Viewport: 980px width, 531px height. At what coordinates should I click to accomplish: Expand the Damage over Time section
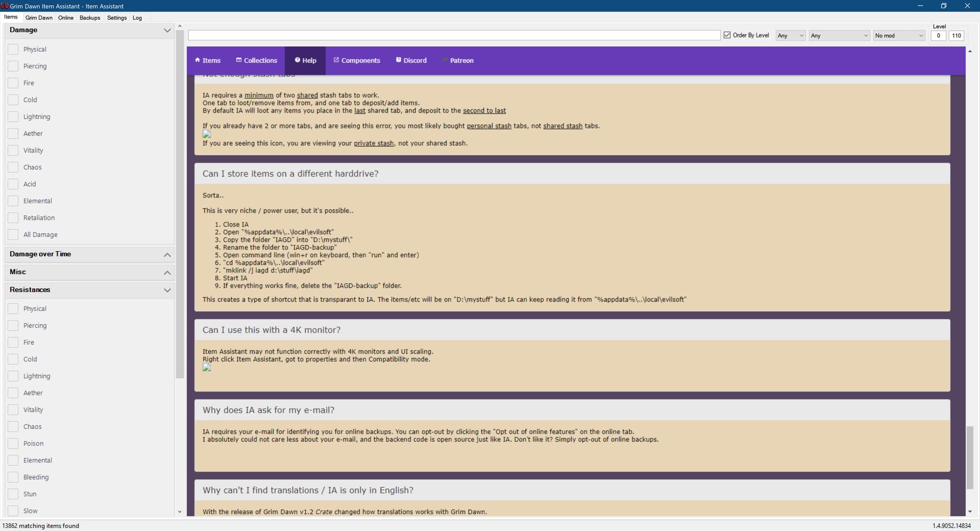(167, 255)
